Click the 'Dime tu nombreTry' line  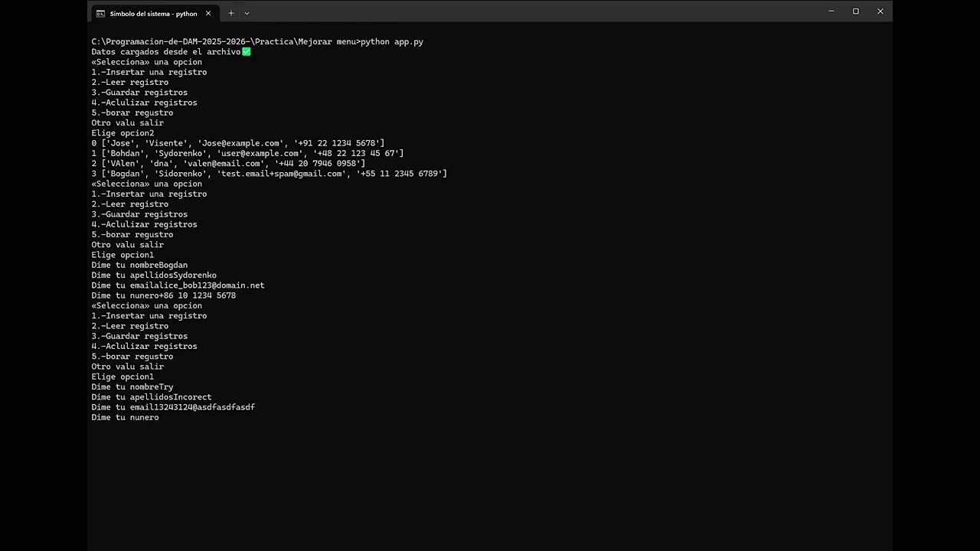click(x=132, y=387)
